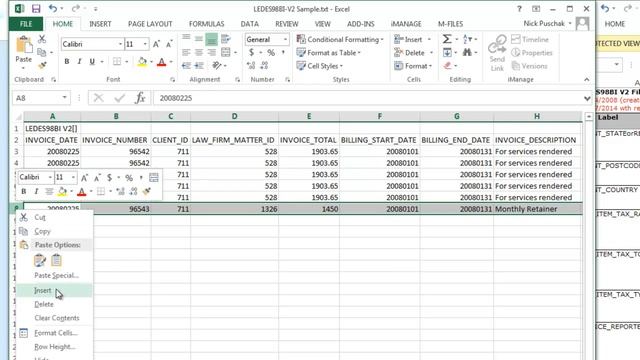640x360 pixels.
Task: Apply ribbon red font color
Action: coord(162,62)
